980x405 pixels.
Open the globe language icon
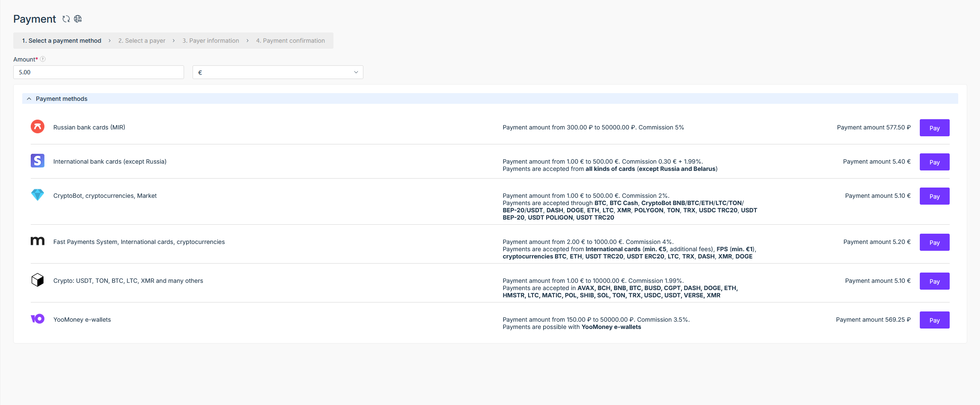(78, 19)
